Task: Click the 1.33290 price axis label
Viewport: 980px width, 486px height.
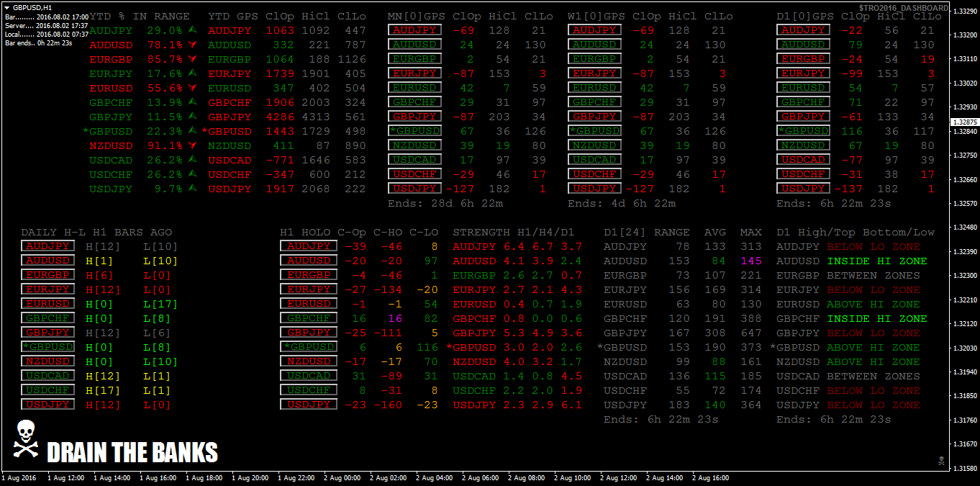Action: point(965,11)
